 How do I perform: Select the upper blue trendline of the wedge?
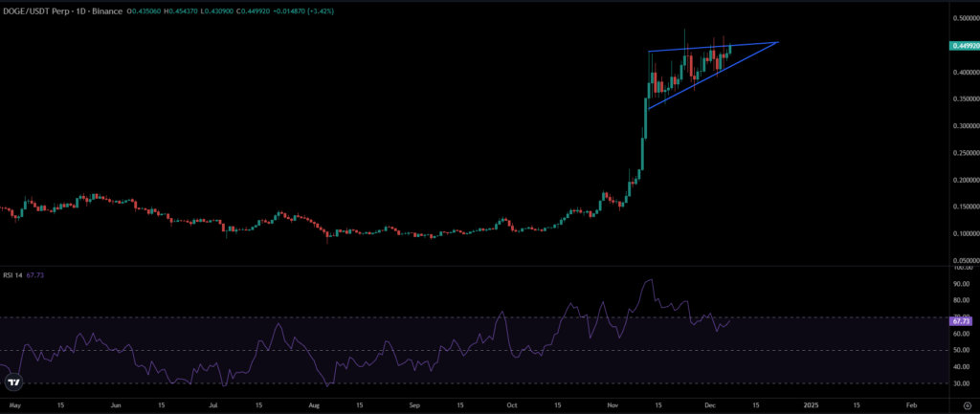pyautogui.click(x=712, y=47)
